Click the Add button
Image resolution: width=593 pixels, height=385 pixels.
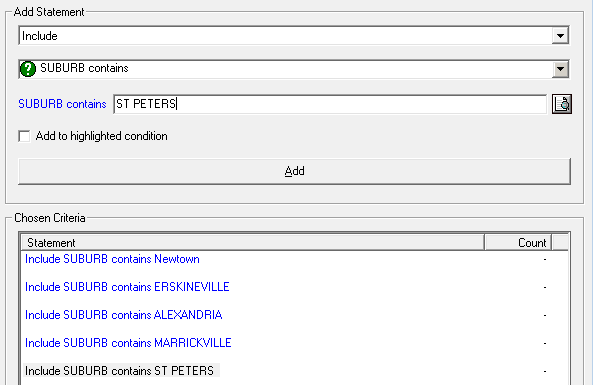294,171
